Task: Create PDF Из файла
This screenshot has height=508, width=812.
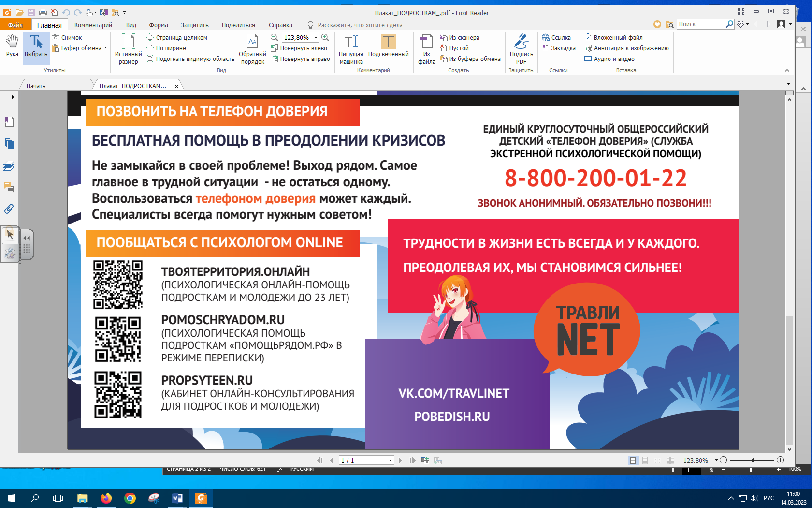Action: tap(426, 49)
